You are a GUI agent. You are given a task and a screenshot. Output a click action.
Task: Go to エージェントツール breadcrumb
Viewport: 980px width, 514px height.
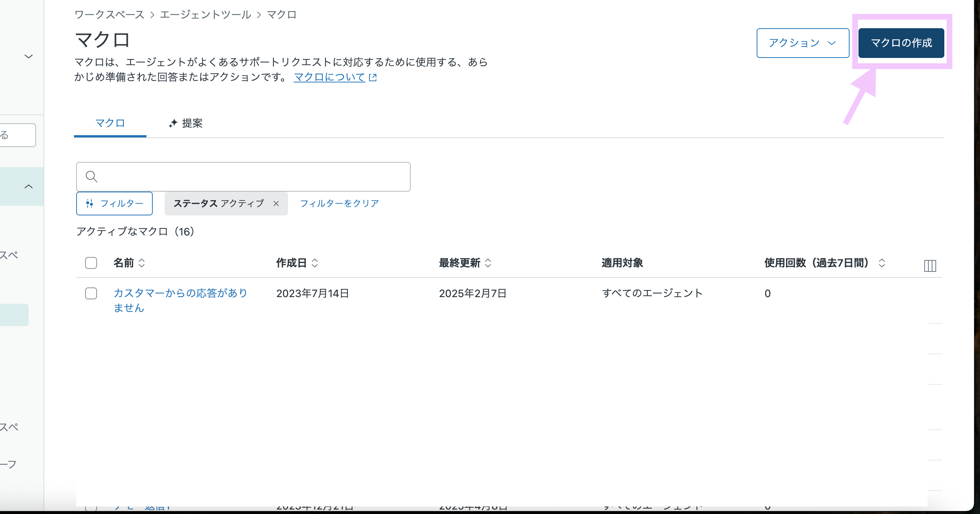tap(206, 15)
